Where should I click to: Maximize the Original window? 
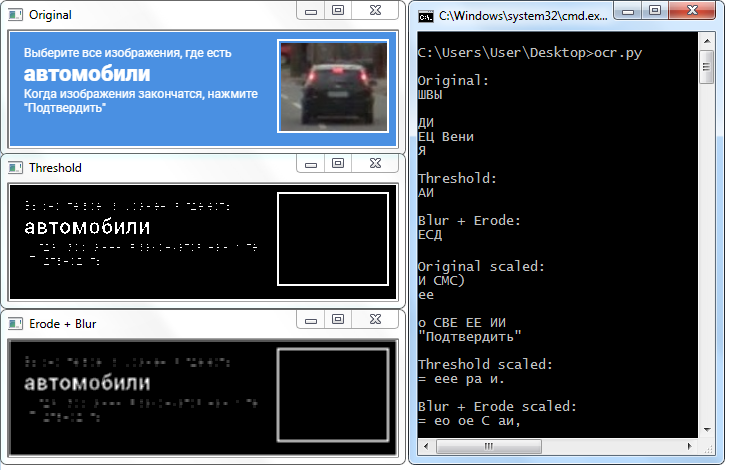point(338,11)
